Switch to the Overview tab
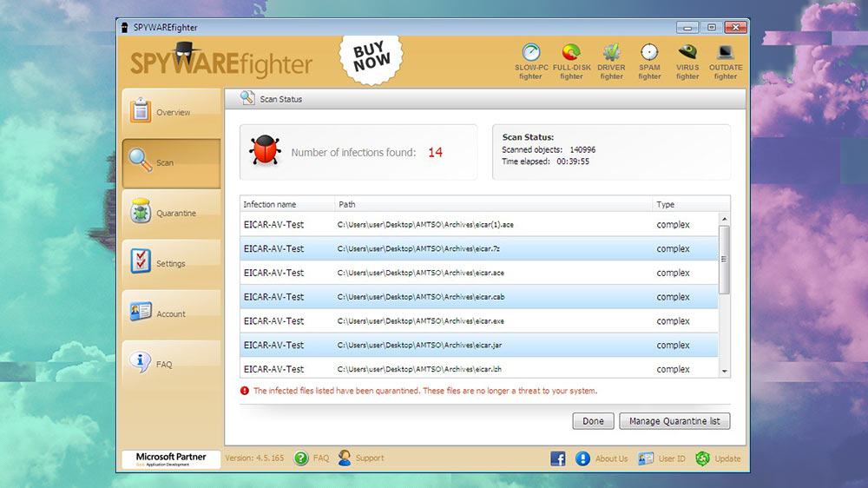This screenshot has height=488, width=868. pyautogui.click(x=171, y=111)
